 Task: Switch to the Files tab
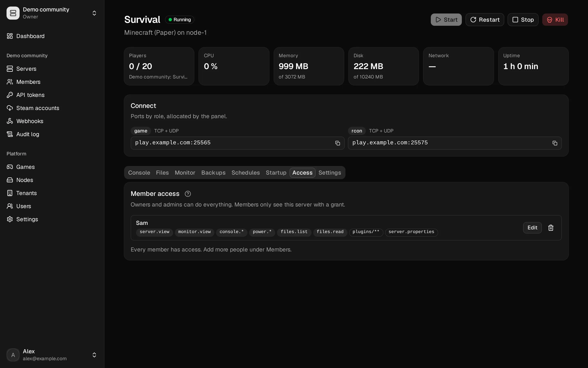pyautogui.click(x=162, y=173)
